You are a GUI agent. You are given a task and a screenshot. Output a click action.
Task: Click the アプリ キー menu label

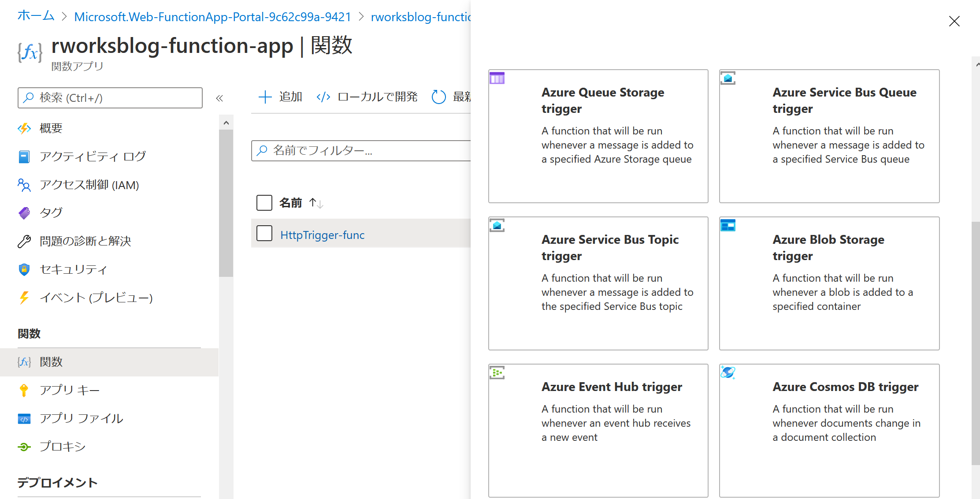pyautogui.click(x=70, y=390)
